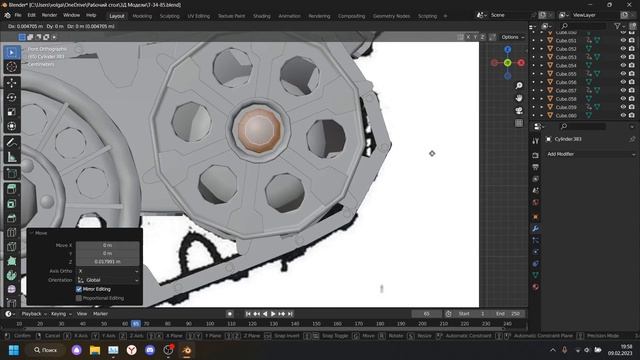Screen dimensions: 640x360
Task: Select the Scale tool
Action: (x=11, y=111)
